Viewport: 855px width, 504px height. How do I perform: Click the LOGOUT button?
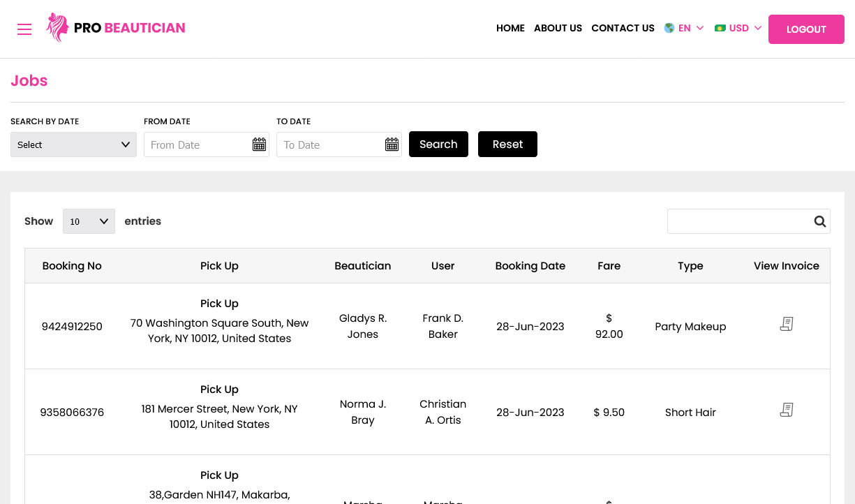click(x=806, y=29)
